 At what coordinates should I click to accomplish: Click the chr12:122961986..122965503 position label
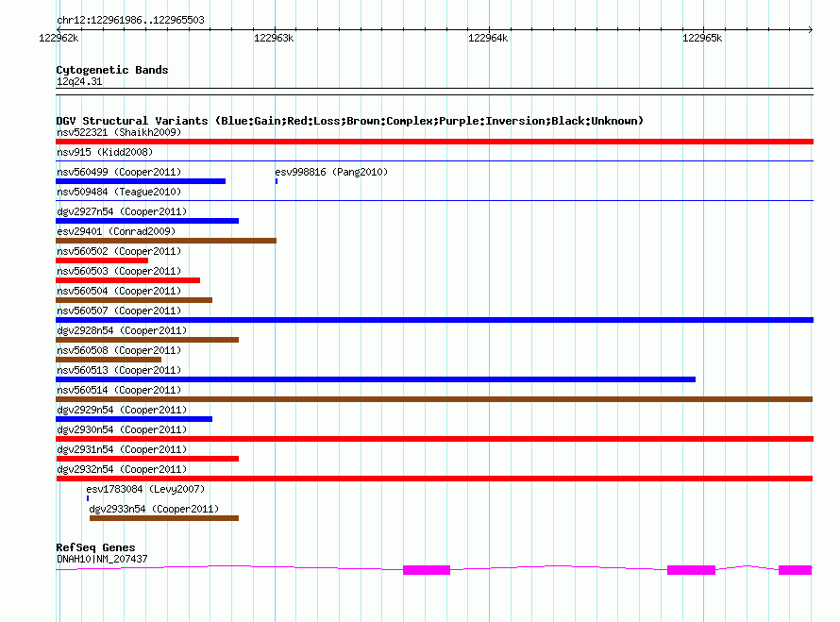tap(130, 20)
